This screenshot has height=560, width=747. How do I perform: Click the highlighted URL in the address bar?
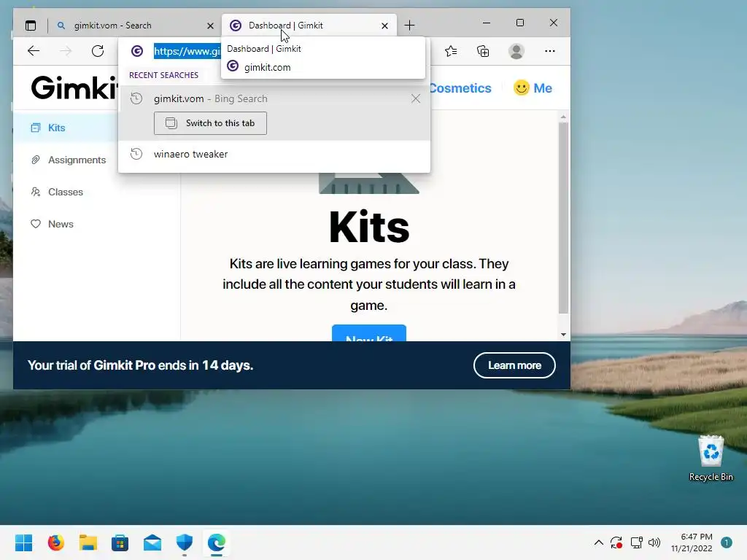[187, 51]
